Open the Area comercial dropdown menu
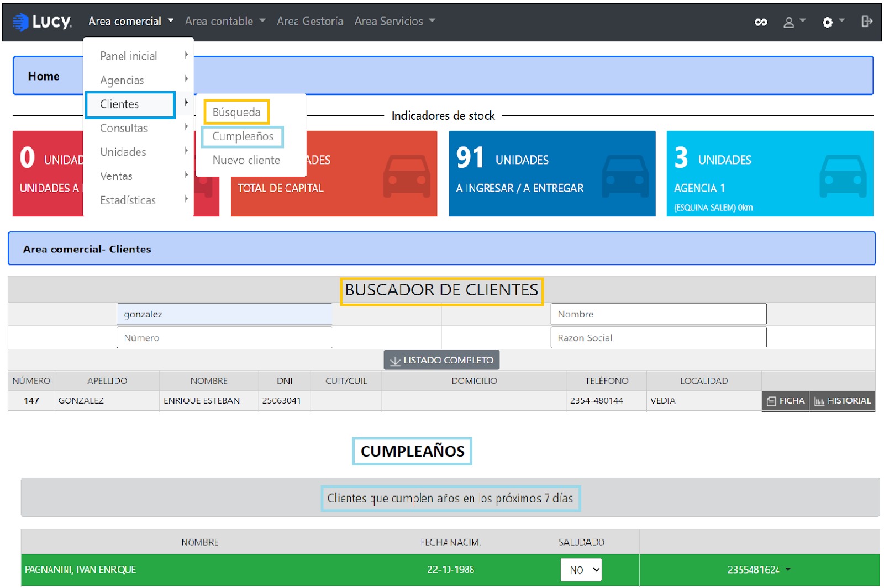 (131, 22)
